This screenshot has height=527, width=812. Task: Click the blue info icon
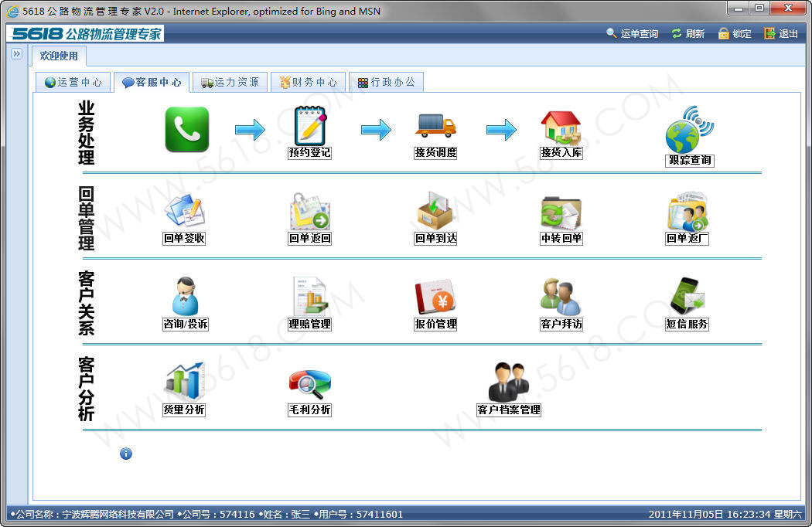coord(126,454)
